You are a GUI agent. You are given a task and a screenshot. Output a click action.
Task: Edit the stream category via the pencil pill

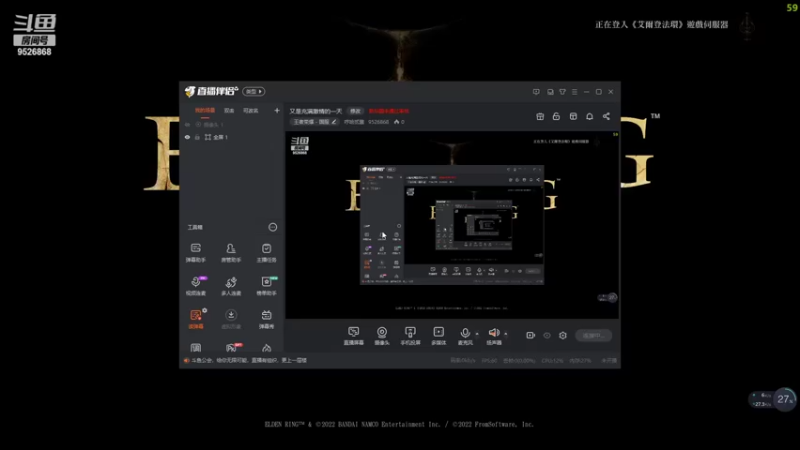tap(315, 122)
